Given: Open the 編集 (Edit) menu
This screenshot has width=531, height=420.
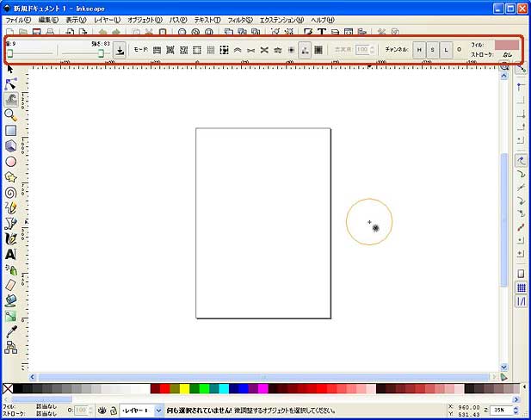Looking at the screenshot, I should [x=48, y=20].
